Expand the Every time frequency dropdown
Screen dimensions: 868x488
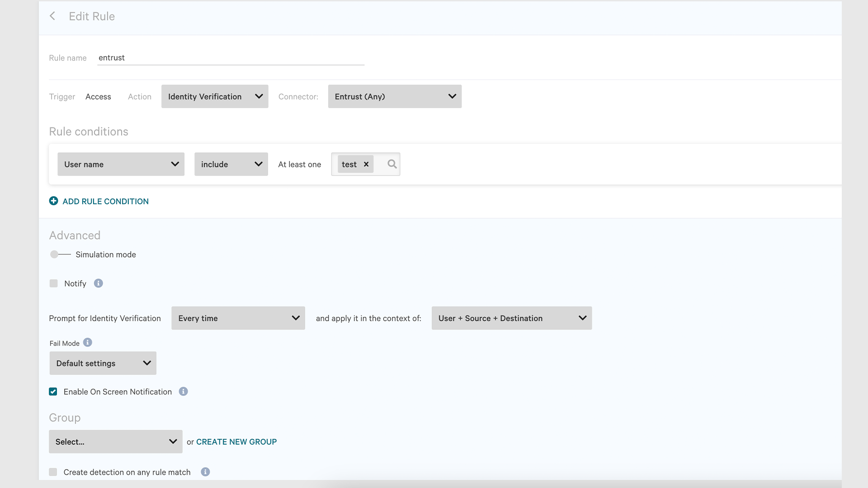point(238,318)
